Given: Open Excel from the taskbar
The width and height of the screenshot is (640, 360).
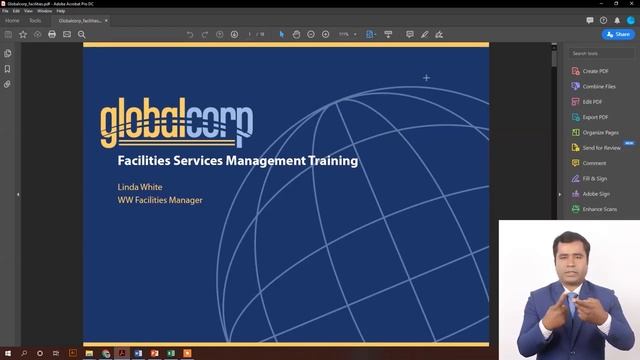Looking at the screenshot, I should click(171, 353).
